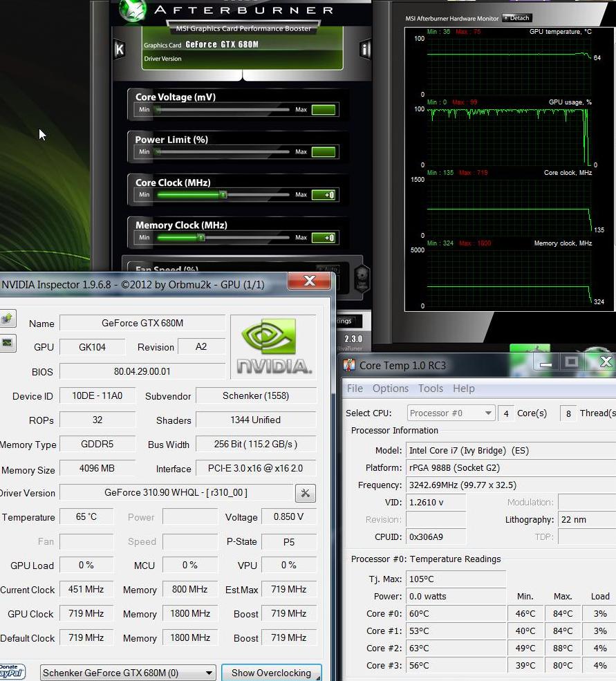Click Show Overclocking button
616x681 pixels.
(272, 673)
